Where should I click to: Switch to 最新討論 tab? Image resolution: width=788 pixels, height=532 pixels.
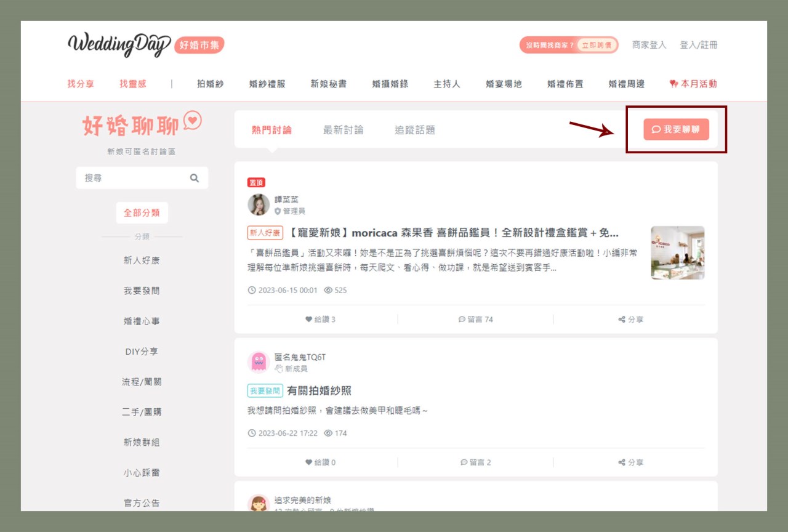click(343, 130)
